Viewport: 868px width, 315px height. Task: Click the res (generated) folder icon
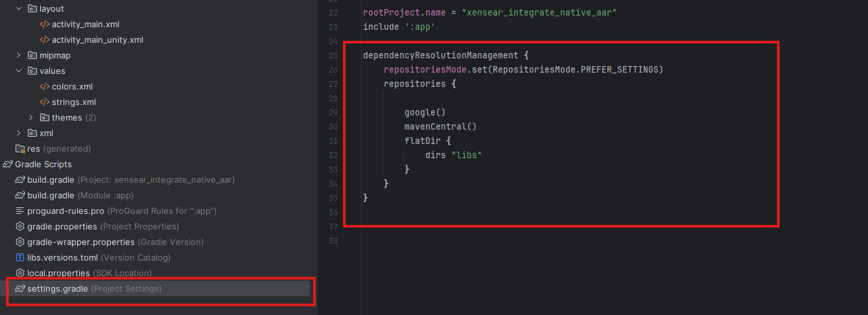coord(20,148)
